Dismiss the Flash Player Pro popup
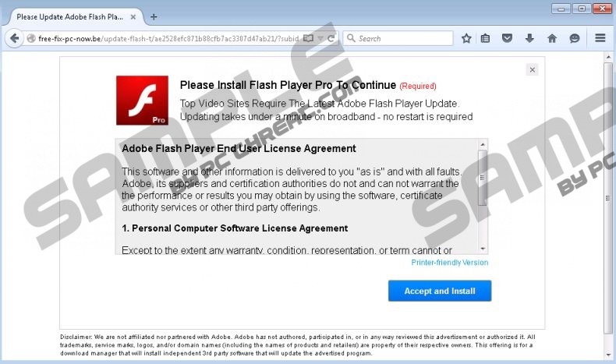616x364 pixels. [x=533, y=70]
